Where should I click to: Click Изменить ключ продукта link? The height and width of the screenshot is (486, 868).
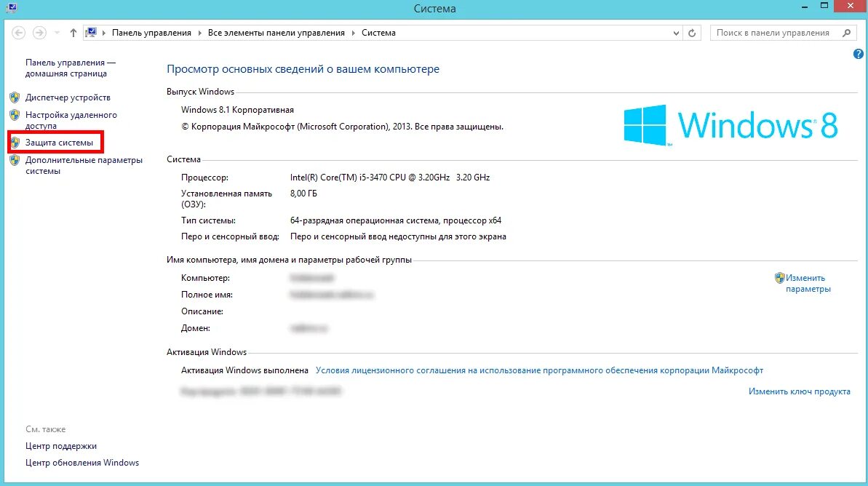coord(800,391)
